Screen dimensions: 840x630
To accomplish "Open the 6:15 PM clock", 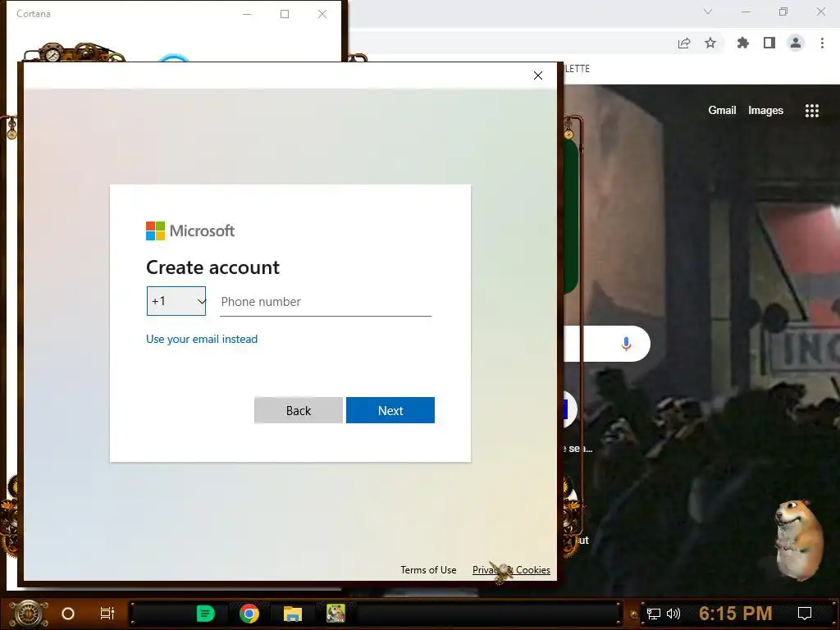I will pyautogui.click(x=736, y=613).
